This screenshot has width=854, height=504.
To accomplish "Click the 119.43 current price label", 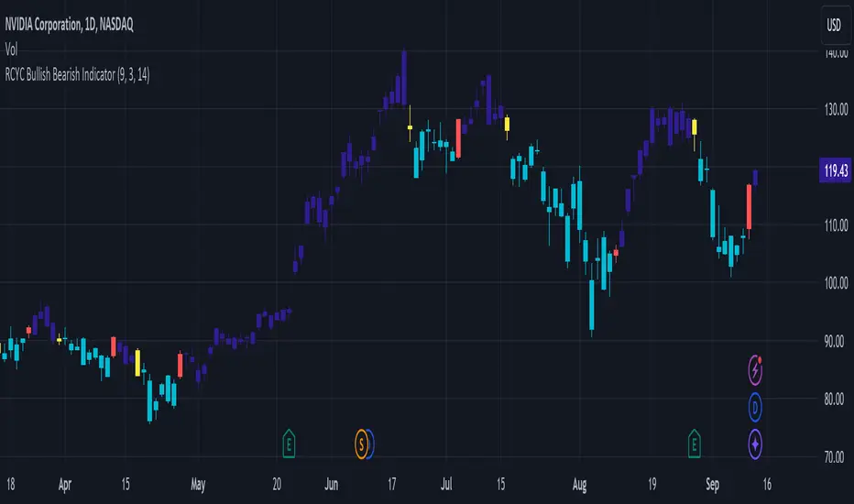I will coord(836,170).
